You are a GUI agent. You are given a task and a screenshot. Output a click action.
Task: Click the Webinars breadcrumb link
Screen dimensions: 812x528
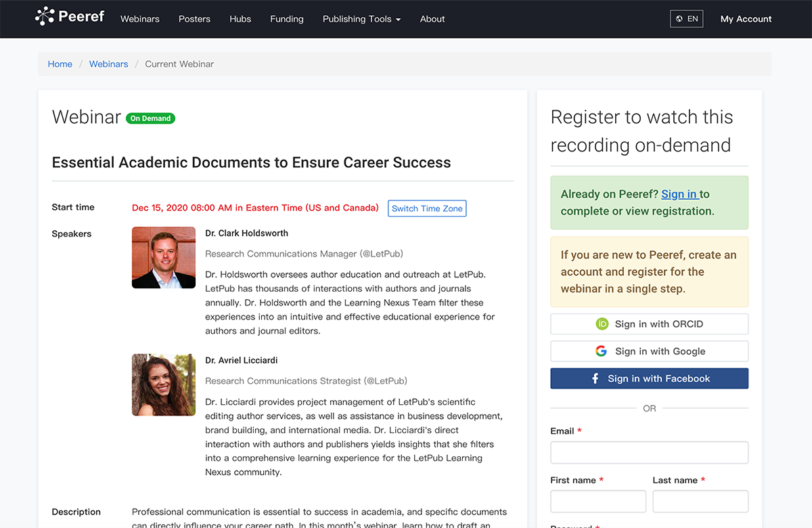click(109, 64)
